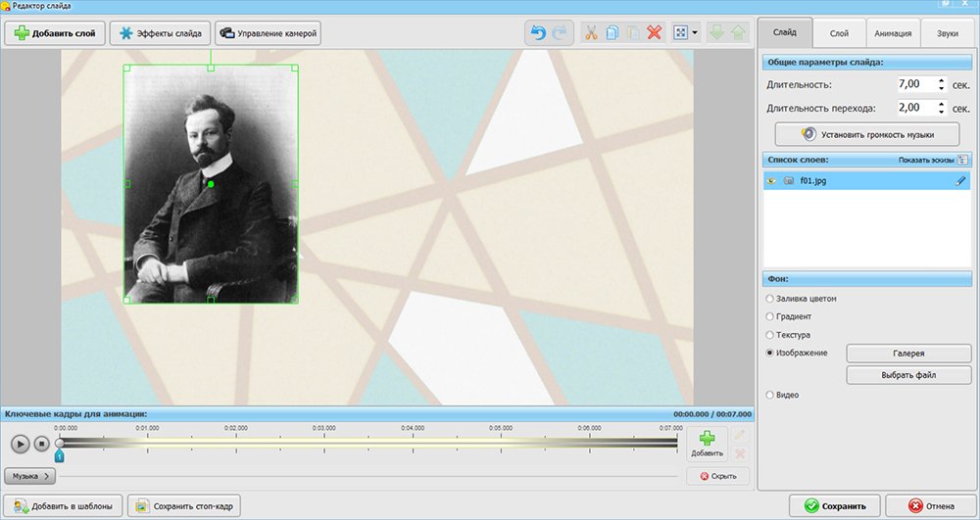
Task: Click keyframe marker 1 on the timeline
Action: click(60, 456)
